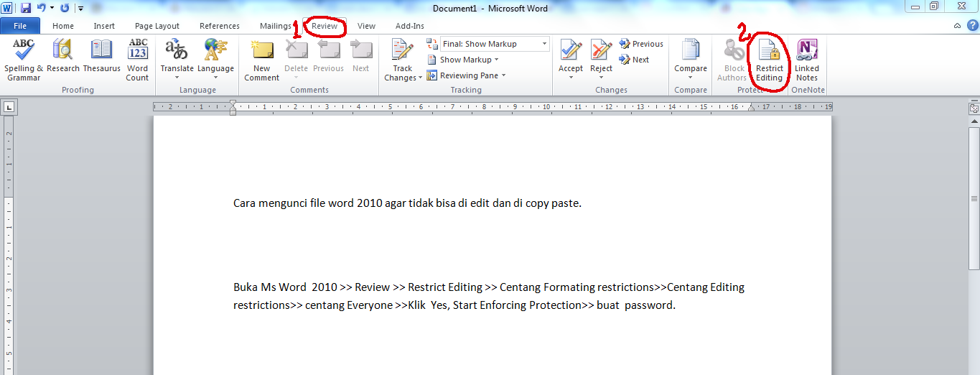This screenshot has width=980, height=375.
Task: Expand the Accept dropdown arrow
Action: coord(571,77)
